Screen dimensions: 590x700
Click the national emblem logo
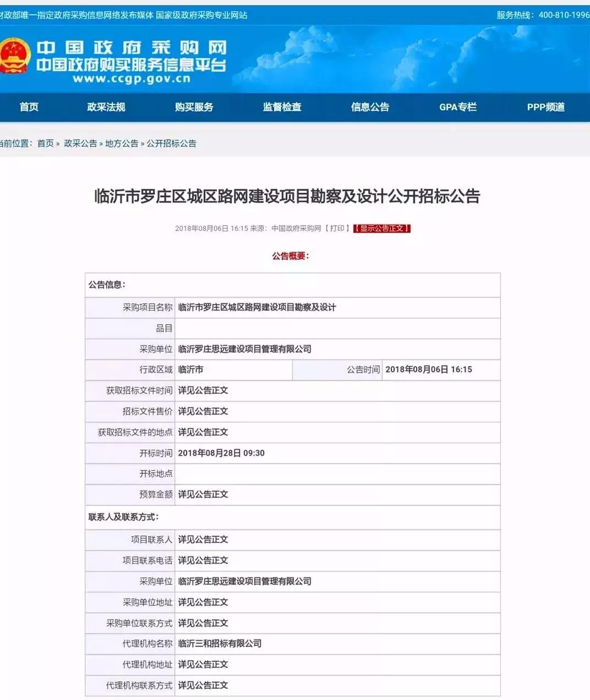click(16, 57)
